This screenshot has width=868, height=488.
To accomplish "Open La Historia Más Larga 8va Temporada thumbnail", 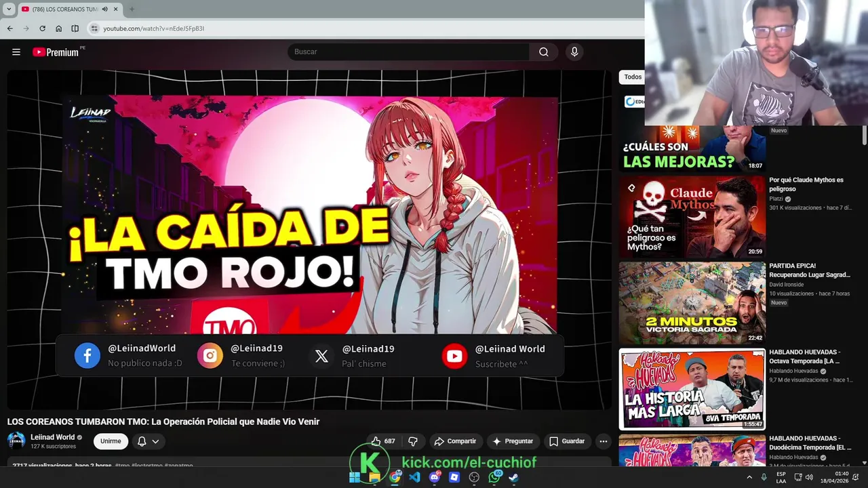I will point(692,389).
